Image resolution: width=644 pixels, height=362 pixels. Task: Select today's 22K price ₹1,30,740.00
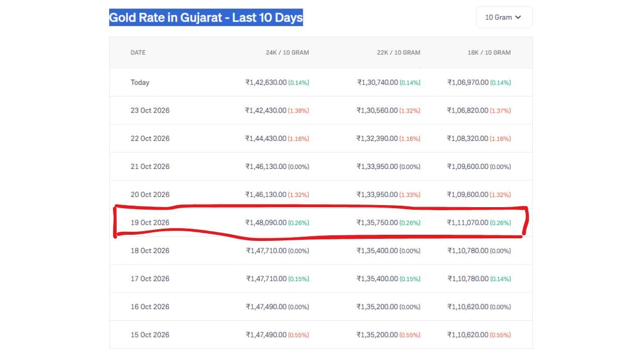tap(377, 82)
